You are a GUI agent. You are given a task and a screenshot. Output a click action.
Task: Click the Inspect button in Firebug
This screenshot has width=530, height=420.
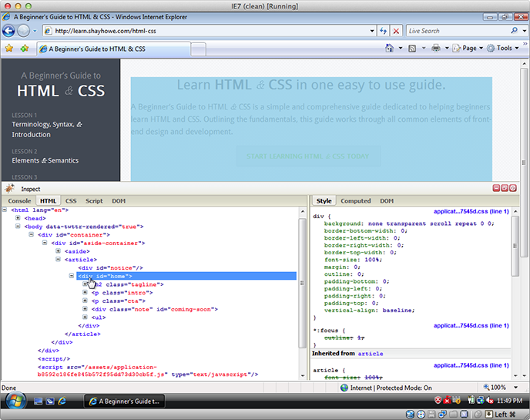(30, 189)
